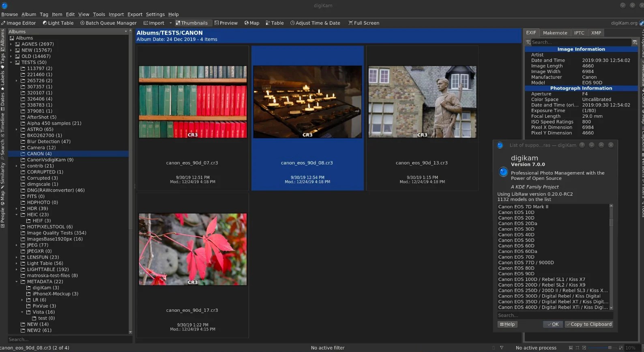Open the Browse menu
This screenshot has height=352, width=644.
point(10,14)
